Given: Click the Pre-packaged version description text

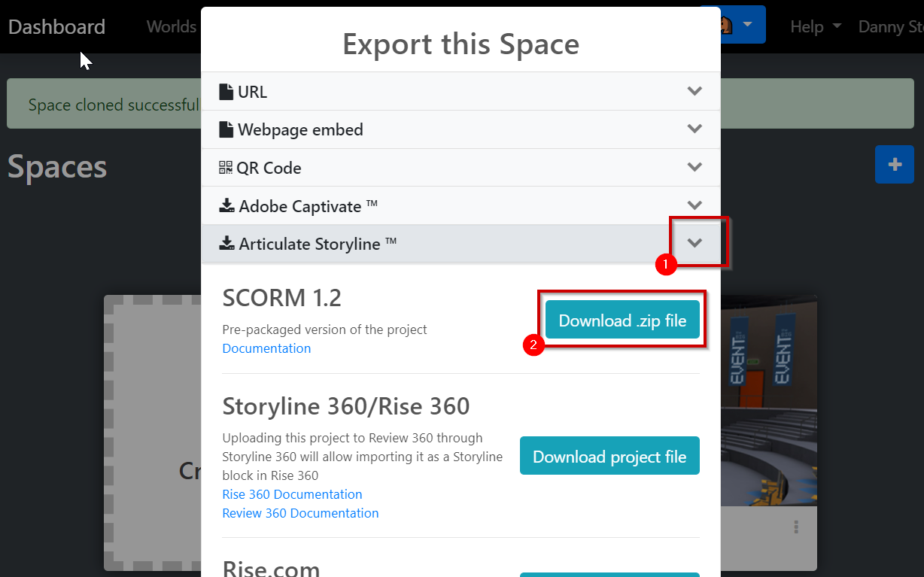Looking at the screenshot, I should pyautogui.click(x=325, y=329).
